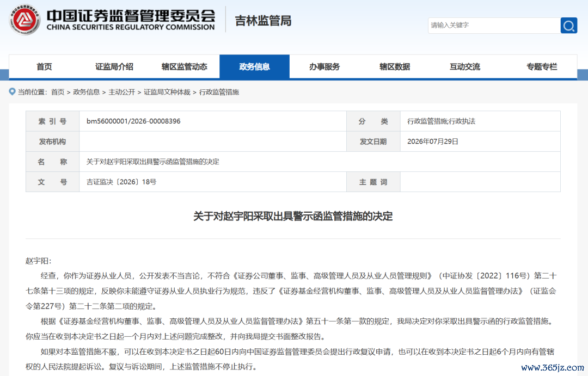
Task: Click the paragraph starting 根据《证券基金经营机构
Action: [x=290, y=329]
